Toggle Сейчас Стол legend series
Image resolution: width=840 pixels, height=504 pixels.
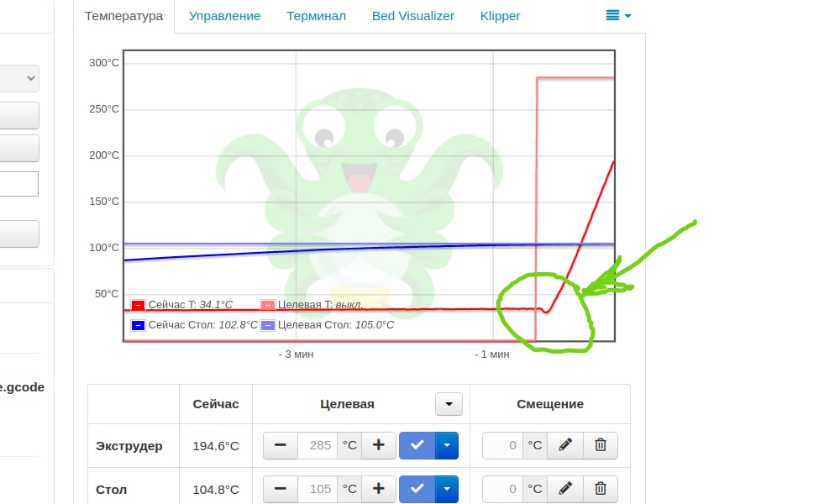[138, 325]
